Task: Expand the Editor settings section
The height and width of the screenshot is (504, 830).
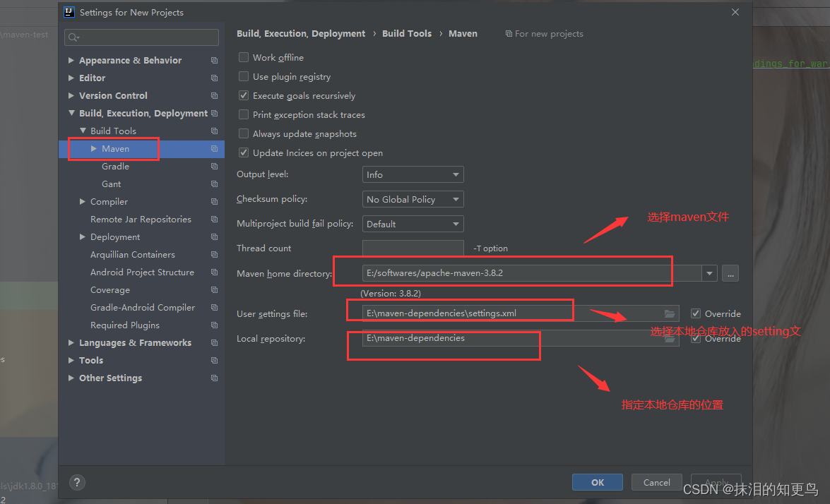Action: [71, 78]
